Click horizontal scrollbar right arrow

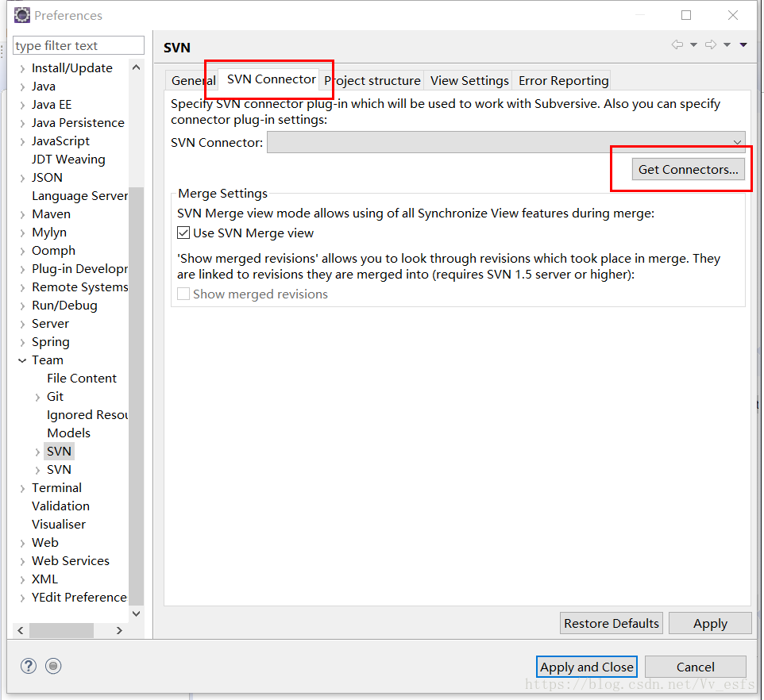tap(119, 630)
